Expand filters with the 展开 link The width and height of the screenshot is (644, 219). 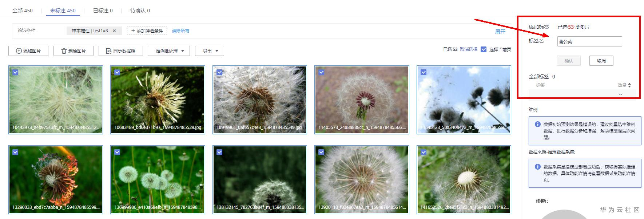[x=500, y=32]
